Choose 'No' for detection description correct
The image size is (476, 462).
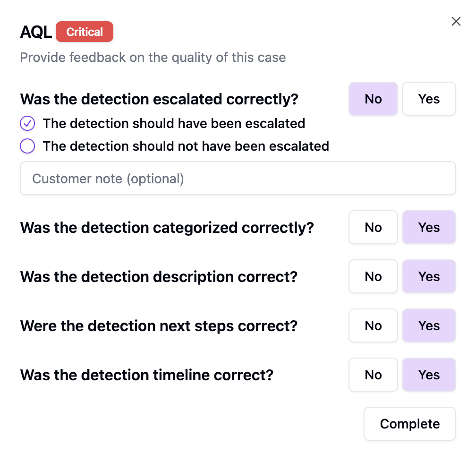click(x=373, y=276)
